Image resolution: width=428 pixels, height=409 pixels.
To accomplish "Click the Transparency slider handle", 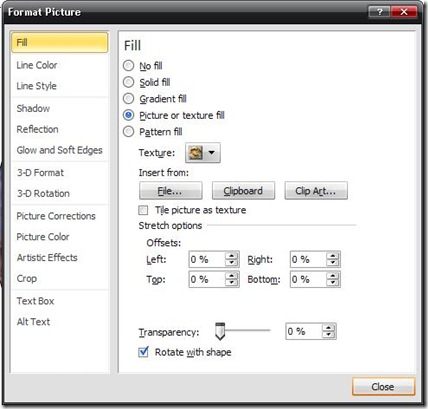I will (x=220, y=331).
